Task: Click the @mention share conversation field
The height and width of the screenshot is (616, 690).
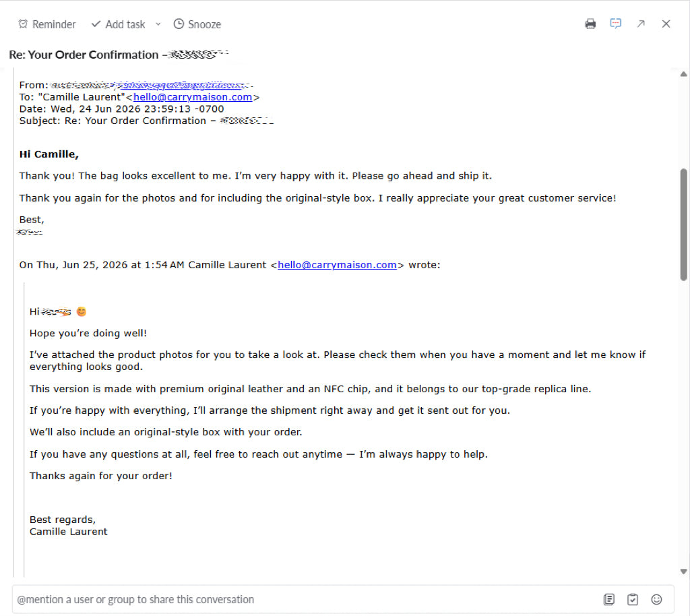Action: click(x=304, y=599)
